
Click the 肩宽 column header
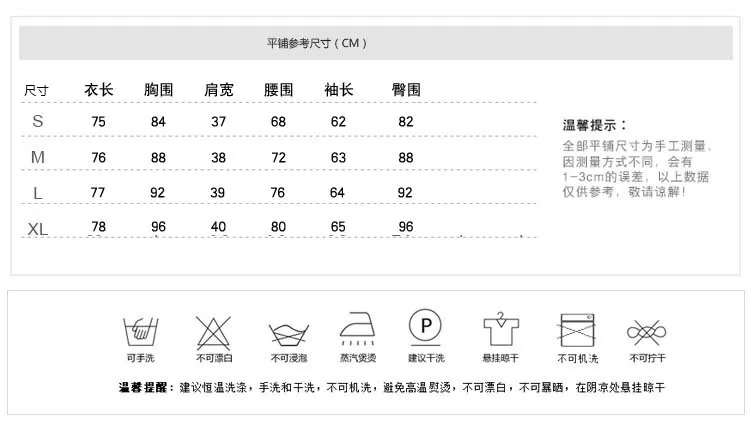click(x=219, y=89)
